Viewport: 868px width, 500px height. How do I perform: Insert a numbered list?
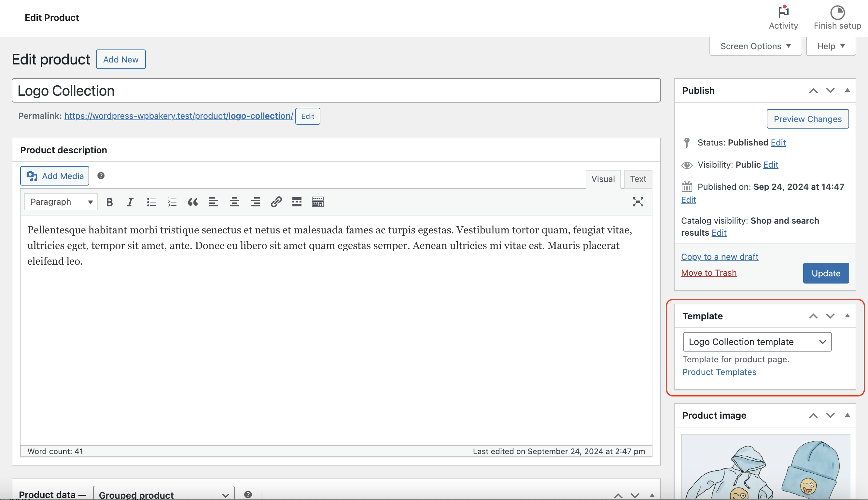click(x=172, y=202)
